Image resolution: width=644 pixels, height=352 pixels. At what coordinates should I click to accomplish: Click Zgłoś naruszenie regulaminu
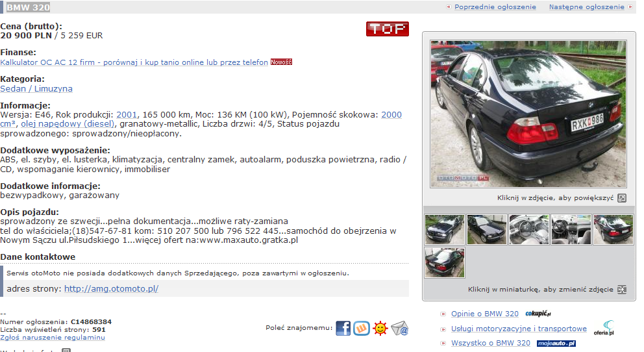(x=53, y=338)
